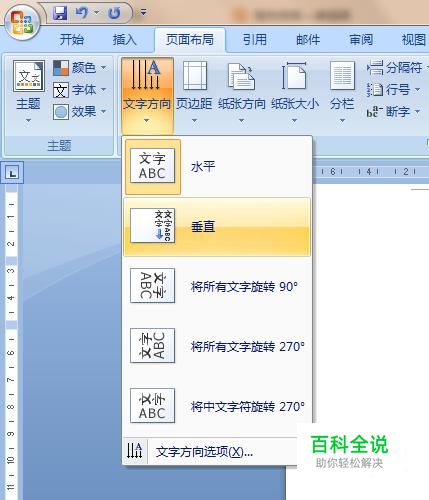
Task: Undo the last action
Action: [x=82, y=13]
